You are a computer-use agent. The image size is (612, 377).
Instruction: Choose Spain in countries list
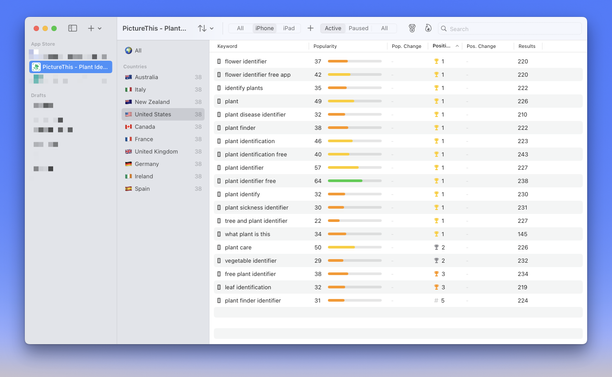163,188
